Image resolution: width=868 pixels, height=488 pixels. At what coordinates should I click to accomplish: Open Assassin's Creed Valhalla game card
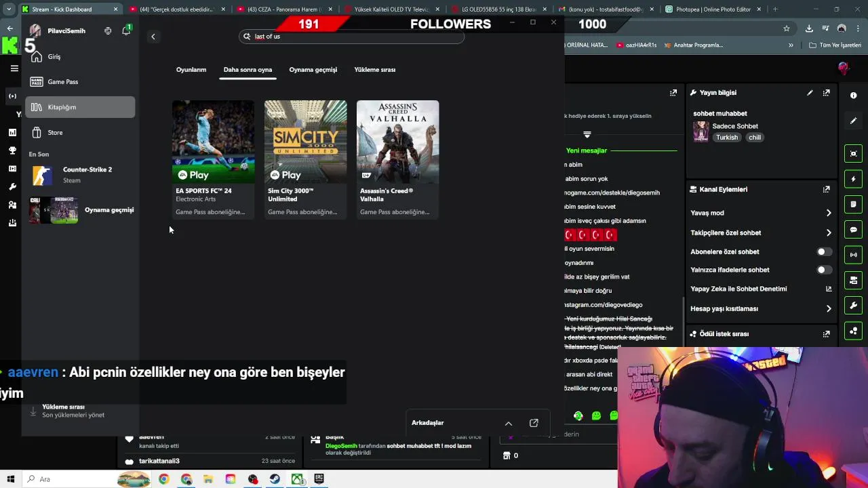click(397, 159)
